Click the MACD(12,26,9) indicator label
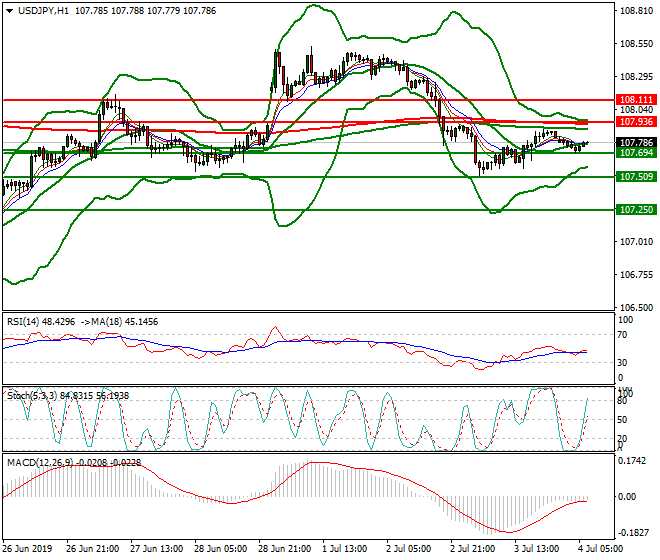 click(41, 461)
